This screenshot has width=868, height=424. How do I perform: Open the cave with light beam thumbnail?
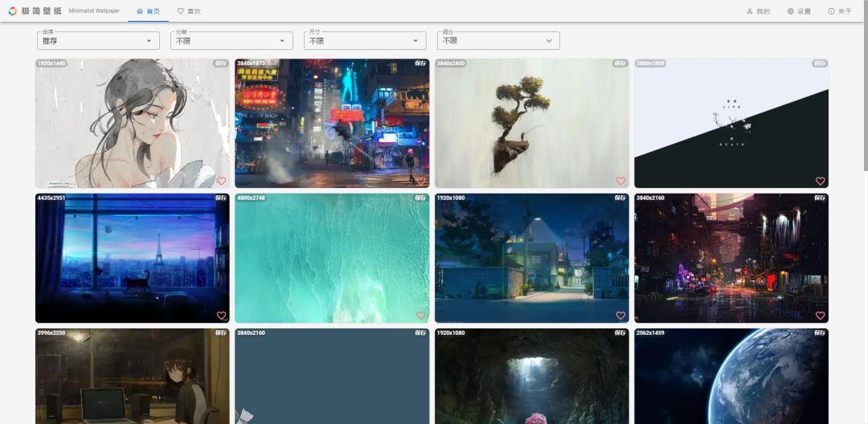pyautogui.click(x=531, y=377)
